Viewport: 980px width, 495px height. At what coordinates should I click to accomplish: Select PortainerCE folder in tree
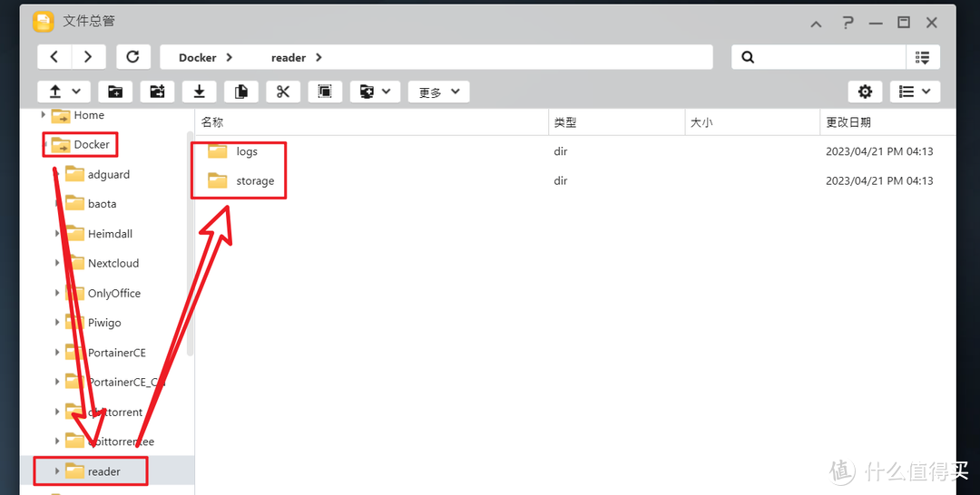[117, 353]
